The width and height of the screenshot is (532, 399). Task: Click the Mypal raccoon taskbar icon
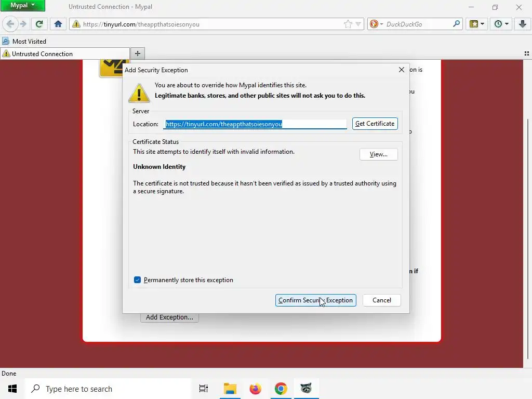pyautogui.click(x=306, y=389)
